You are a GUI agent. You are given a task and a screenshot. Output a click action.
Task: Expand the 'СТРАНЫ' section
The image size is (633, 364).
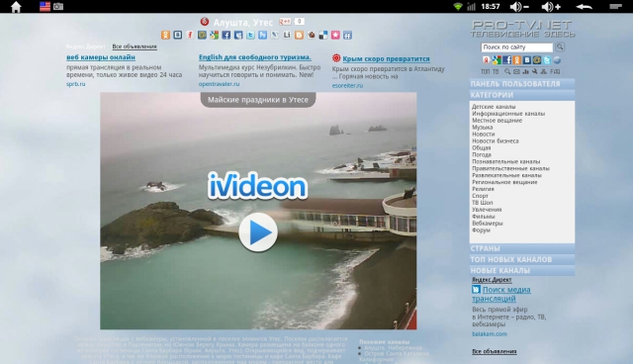pyautogui.click(x=522, y=248)
